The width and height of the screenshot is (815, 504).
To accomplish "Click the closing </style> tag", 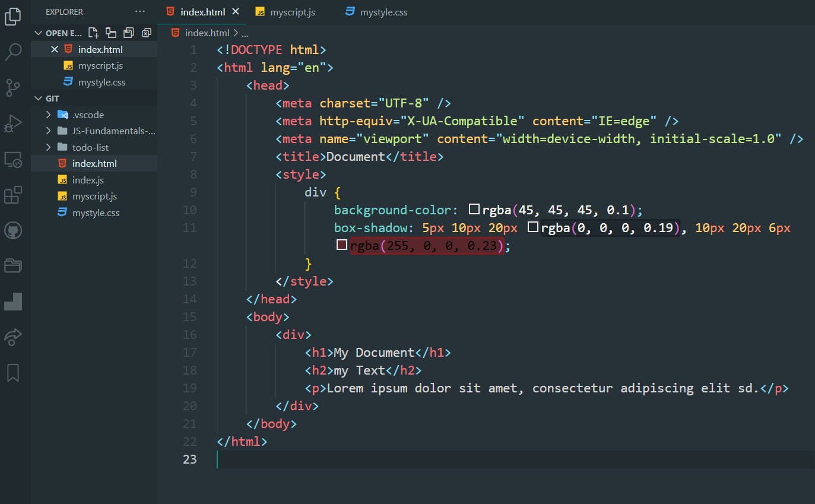I will pos(305,281).
